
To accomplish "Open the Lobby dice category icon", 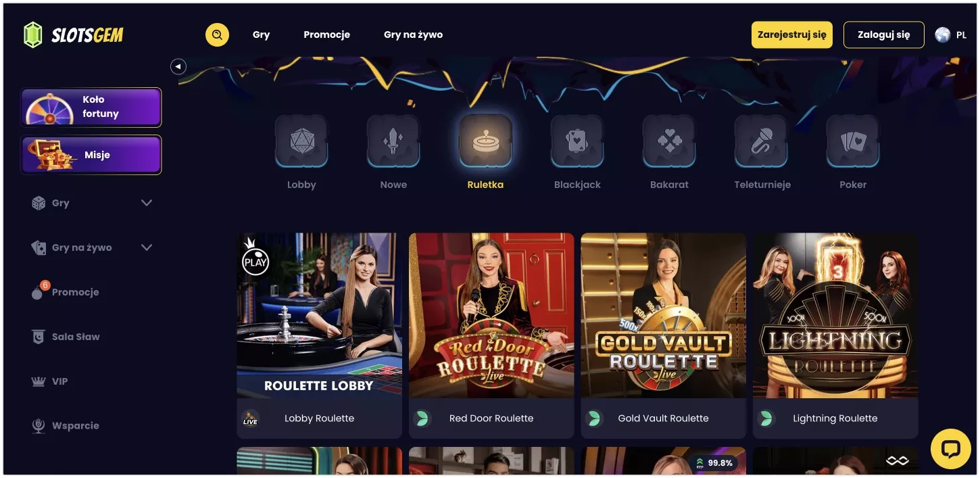I will [x=301, y=141].
